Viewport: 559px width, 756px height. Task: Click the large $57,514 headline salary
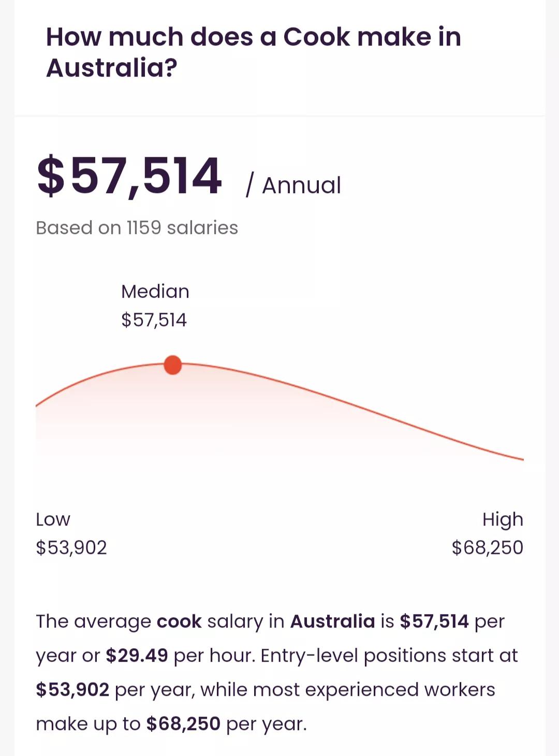129,176
